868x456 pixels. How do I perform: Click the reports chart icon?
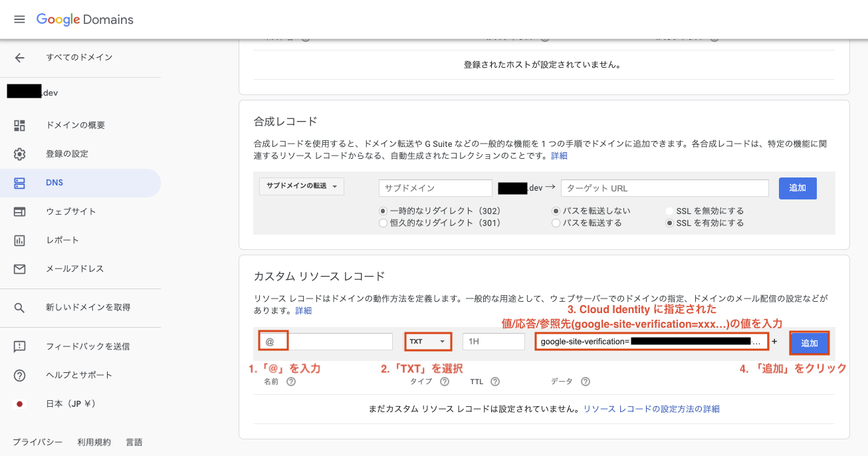[x=19, y=240]
